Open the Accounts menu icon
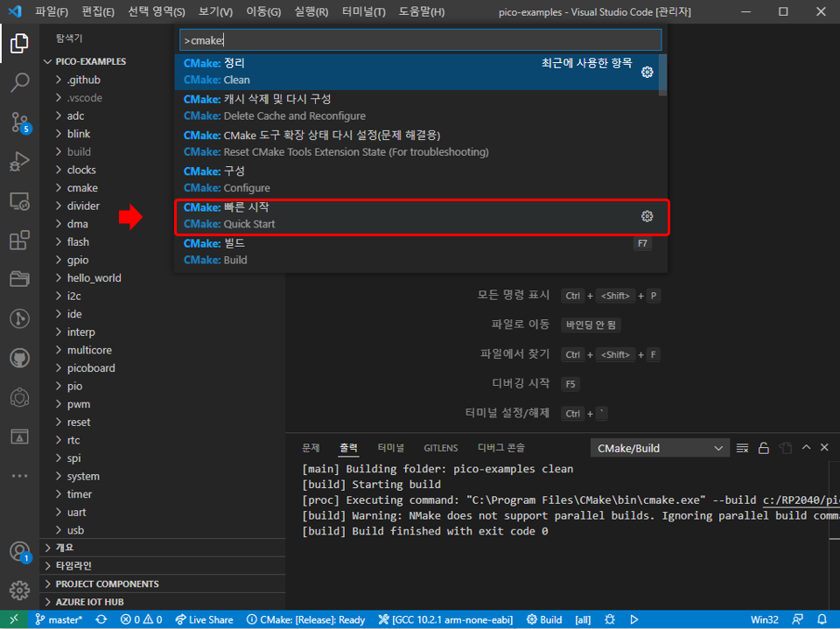This screenshot has width=840, height=629. pos(19,551)
